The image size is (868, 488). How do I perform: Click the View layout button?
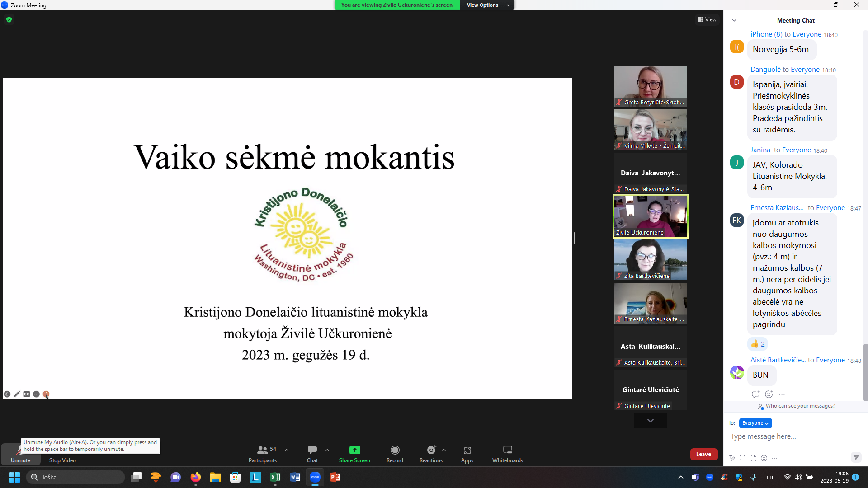pos(707,19)
